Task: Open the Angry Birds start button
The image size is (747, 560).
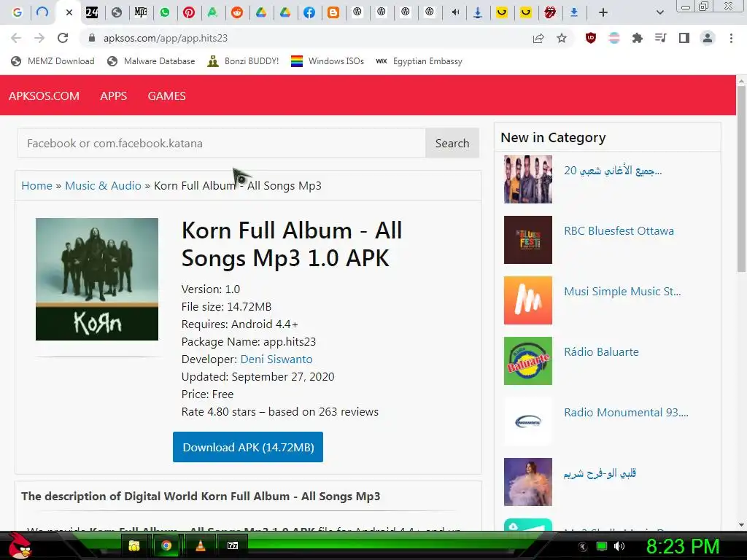Action: [20, 545]
